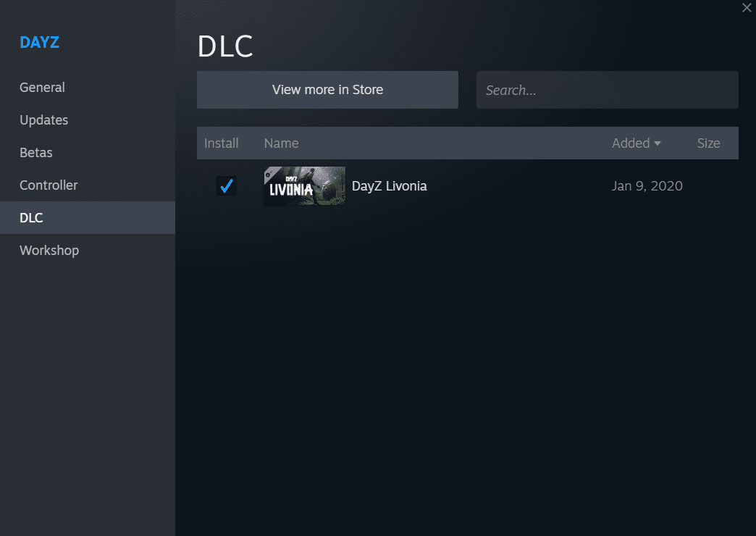Click View more in Store button
Screen dimensions: 756x536
coord(327,90)
